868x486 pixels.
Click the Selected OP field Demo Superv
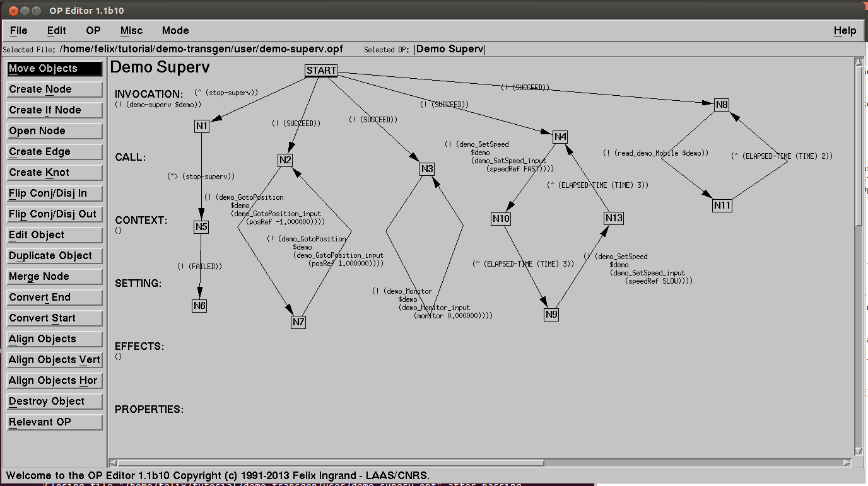click(x=450, y=49)
